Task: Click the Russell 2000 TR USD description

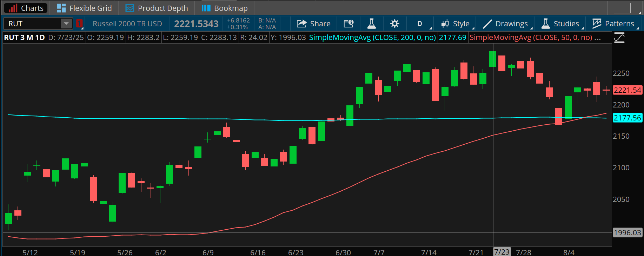Action: [127, 24]
